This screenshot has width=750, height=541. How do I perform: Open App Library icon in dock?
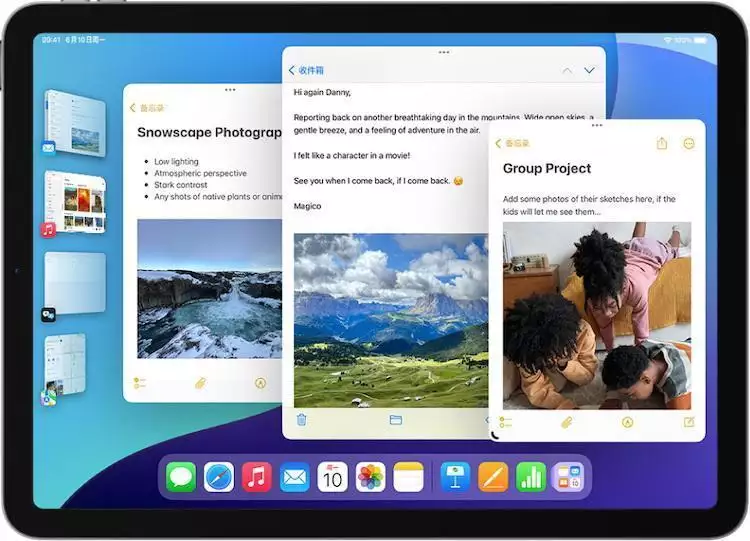click(x=568, y=477)
